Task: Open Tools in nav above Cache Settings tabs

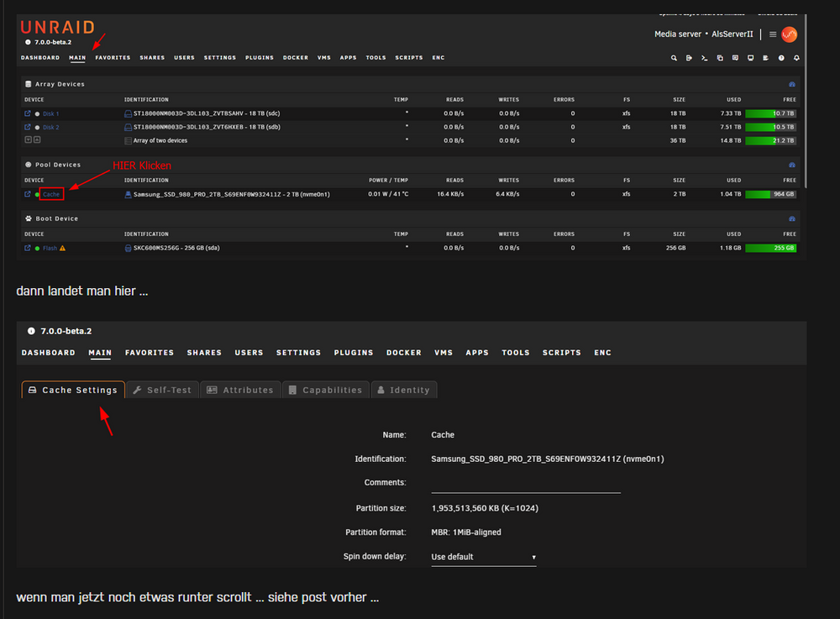Action: coord(516,353)
